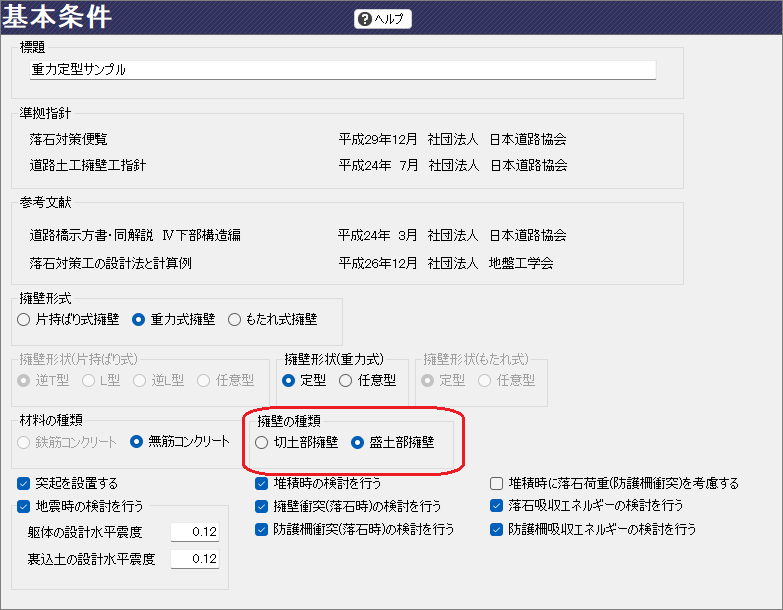
Task: Toggle 擁壁衝突(落石時)の検討を行う checkbox
Action: (x=262, y=506)
